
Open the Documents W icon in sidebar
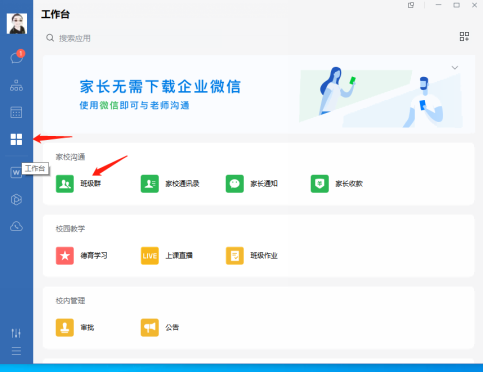coord(16,173)
